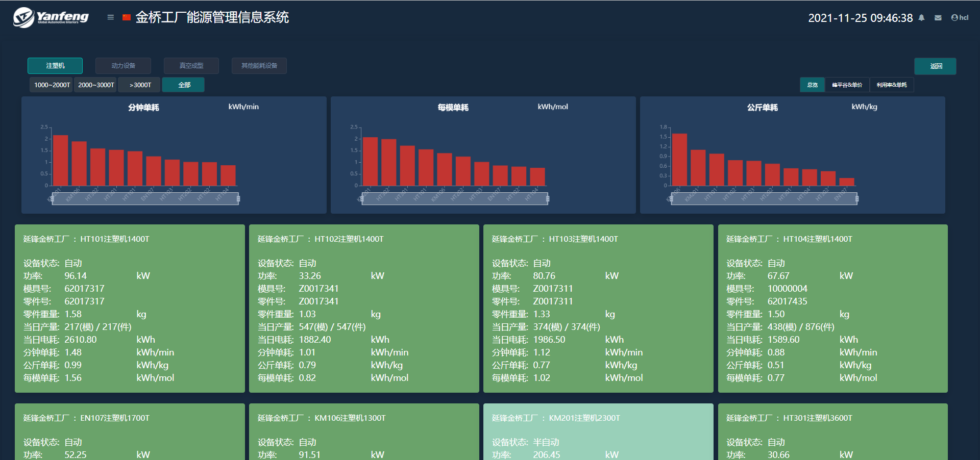Click the tallest bar in 分钟单耗 chart
The image size is (980, 460).
coord(61,160)
